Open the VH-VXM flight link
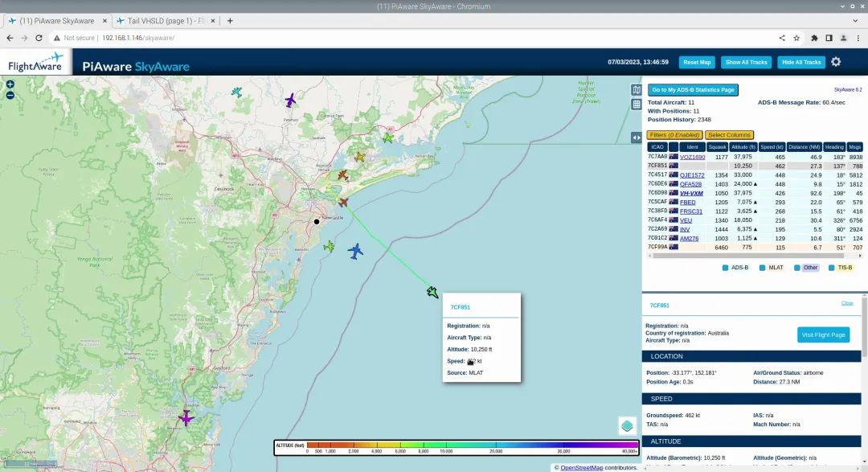 (691, 193)
